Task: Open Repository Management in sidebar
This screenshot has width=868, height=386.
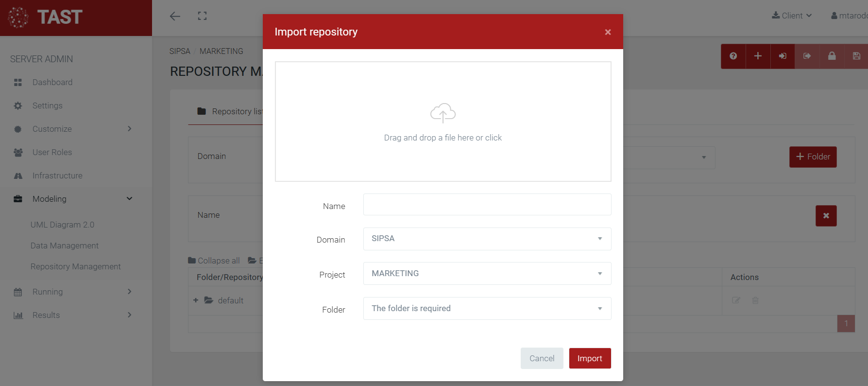Action: (75, 266)
